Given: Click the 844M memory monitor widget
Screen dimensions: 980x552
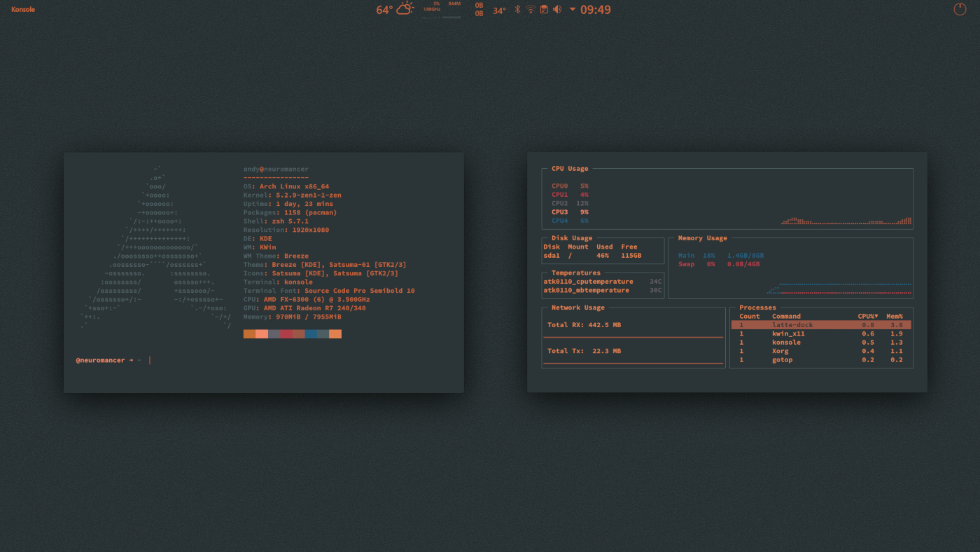Looking at the screenshot, I should (x=452, y=10).
